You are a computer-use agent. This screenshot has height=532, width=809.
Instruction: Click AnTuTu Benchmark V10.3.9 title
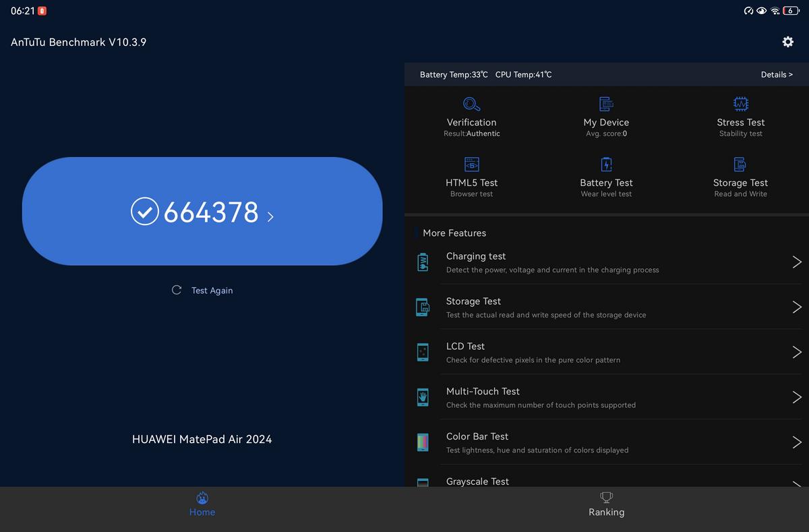click(78, 42)
